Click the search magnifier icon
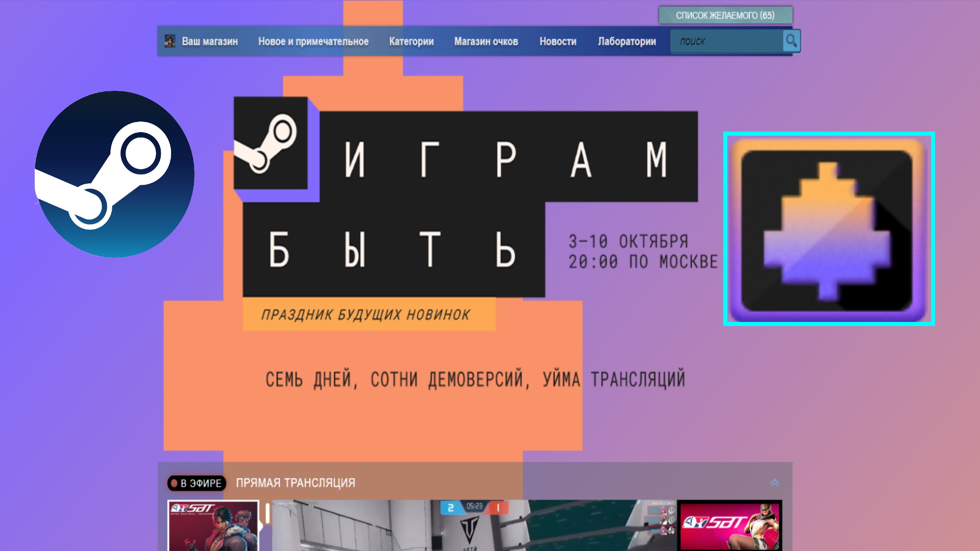Viewport: 980px width, 551px height. click(791, 41)
